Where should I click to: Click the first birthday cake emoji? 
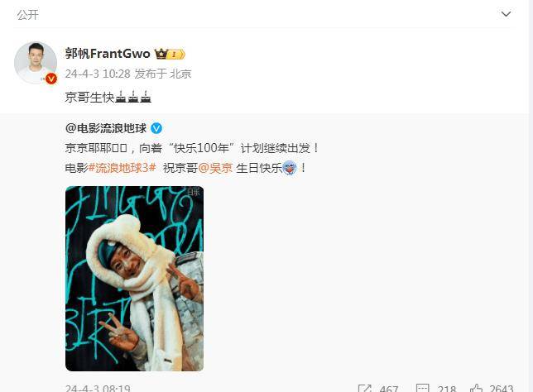121,97
